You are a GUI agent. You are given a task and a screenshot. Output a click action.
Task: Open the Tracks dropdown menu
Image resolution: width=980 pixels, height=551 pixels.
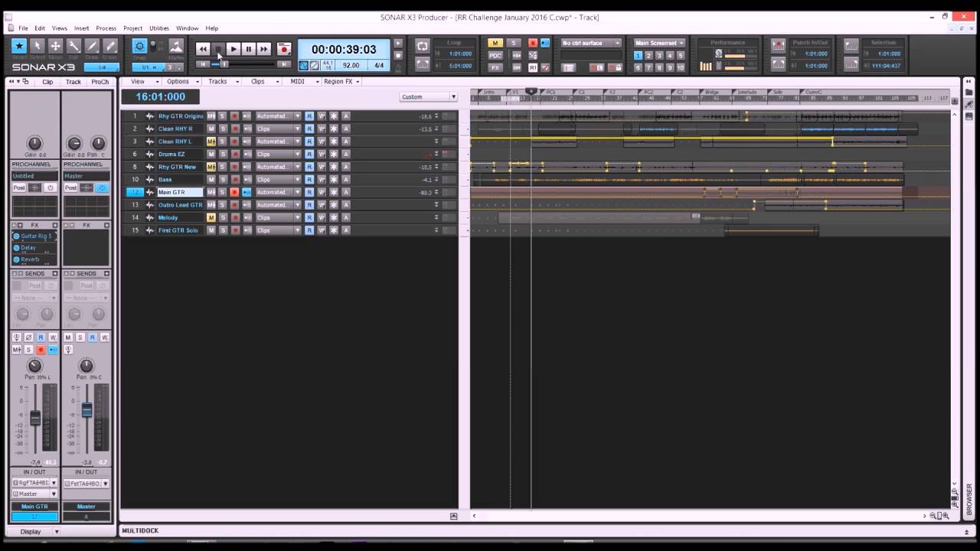[x=224, y=81]
